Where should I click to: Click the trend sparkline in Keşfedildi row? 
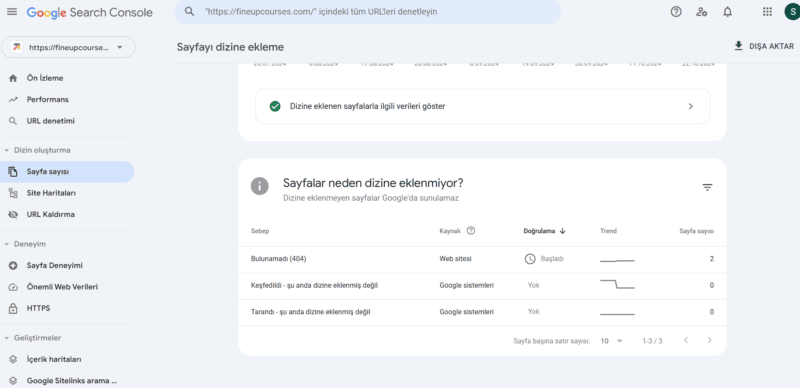click(617, 284)
